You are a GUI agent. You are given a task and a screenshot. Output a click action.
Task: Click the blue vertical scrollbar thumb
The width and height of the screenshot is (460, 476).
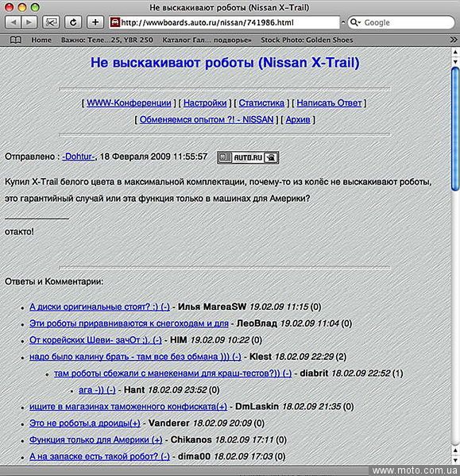(455, 129)
